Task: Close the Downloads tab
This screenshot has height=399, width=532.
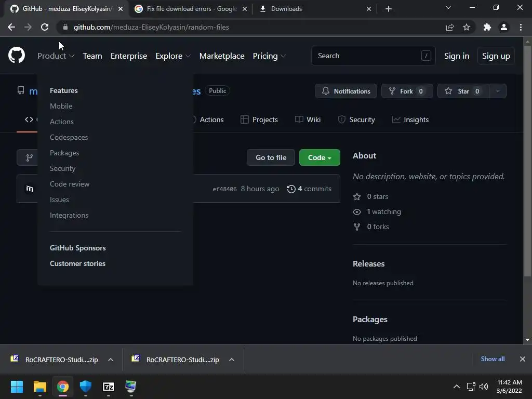Action: tap(369, 9)
